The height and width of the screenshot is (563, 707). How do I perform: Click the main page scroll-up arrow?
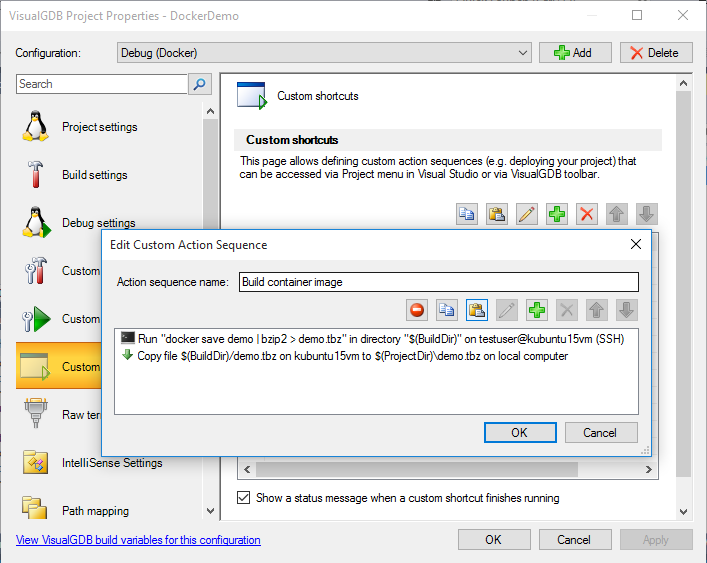point(684,83)
